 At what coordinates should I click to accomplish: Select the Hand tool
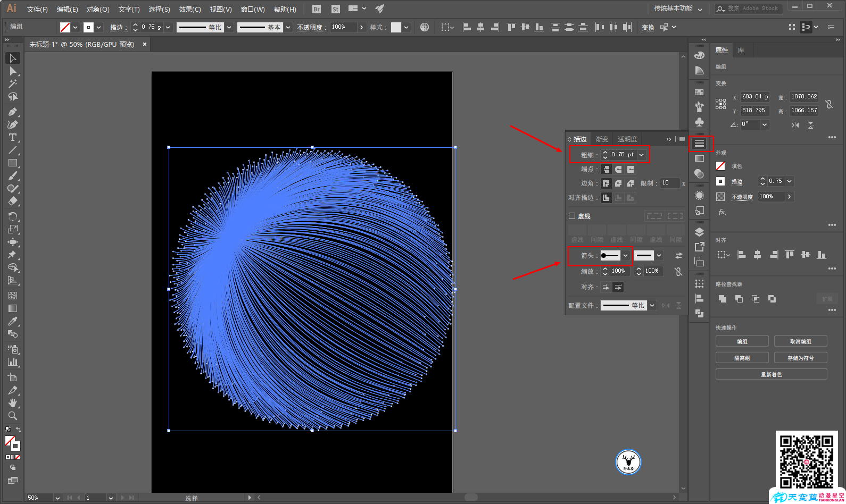point(13,403)
